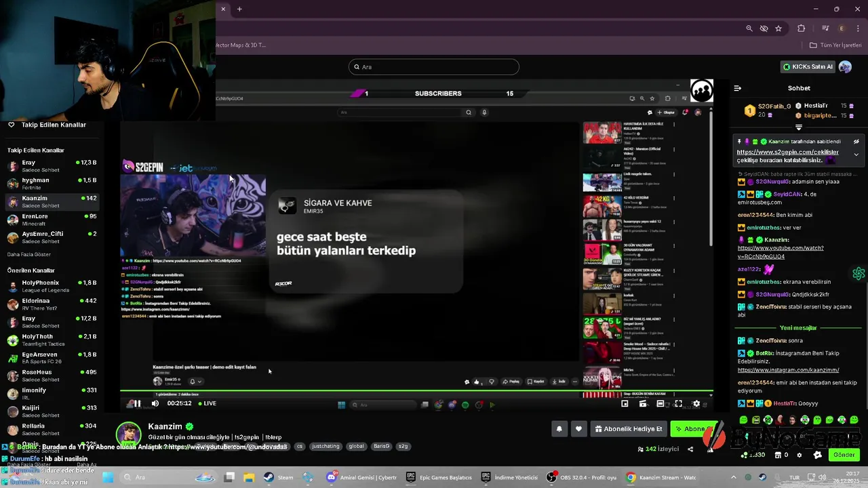The width and height of the screenshot is (868, 488).
Task: Select the BarisG tag
Action: (382, 447)
